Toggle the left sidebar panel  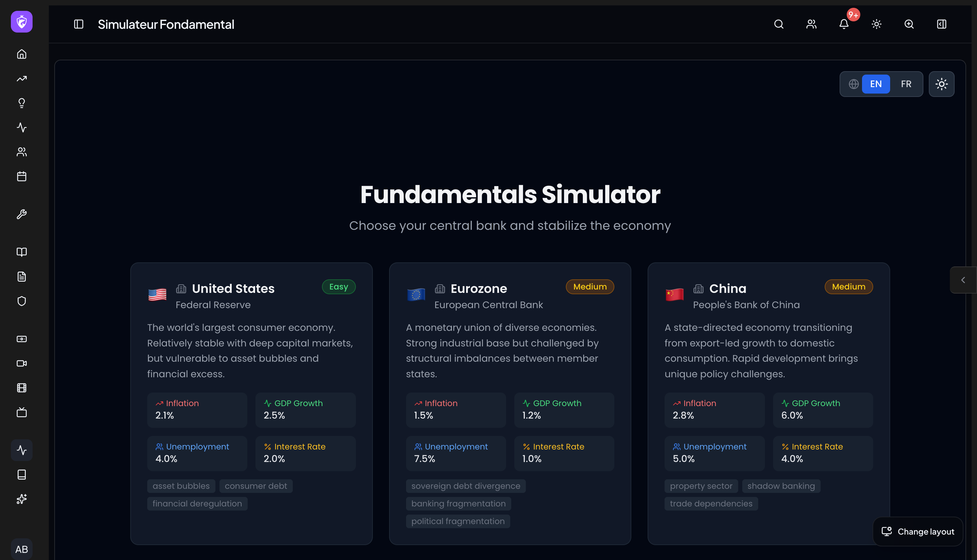tap(78, 24)
